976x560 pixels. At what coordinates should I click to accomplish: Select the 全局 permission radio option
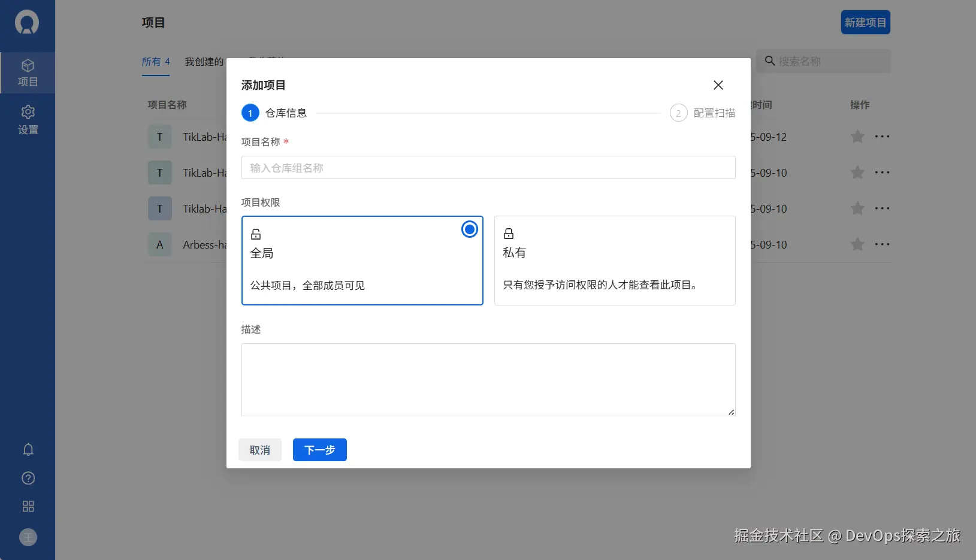point(470,229)
